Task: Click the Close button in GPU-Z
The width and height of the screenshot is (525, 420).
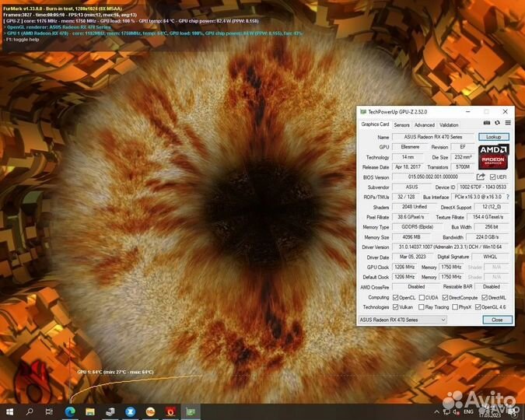Action: click(x=496, y=320)
